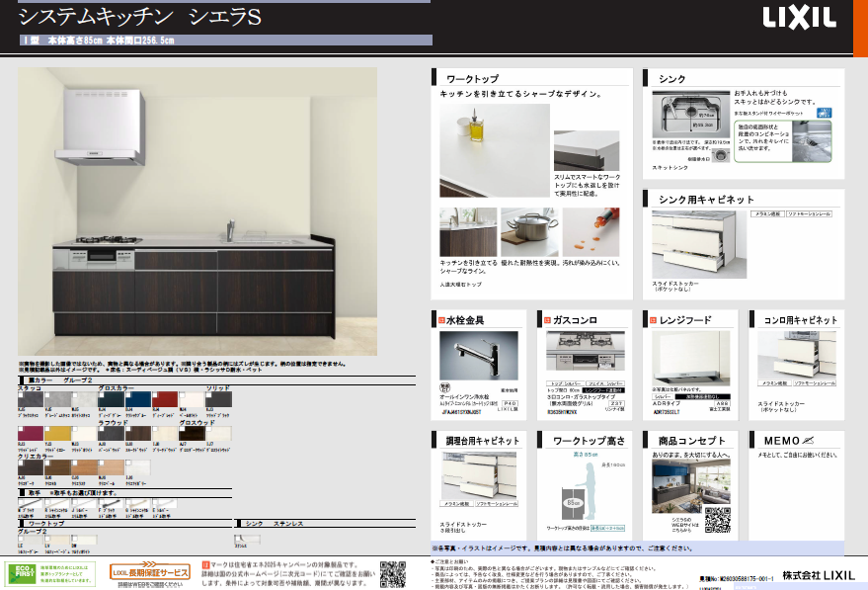868x590 pixels.
Task: Click the シンク用キャビネット section heading
Action: click(x=706, y=200)
